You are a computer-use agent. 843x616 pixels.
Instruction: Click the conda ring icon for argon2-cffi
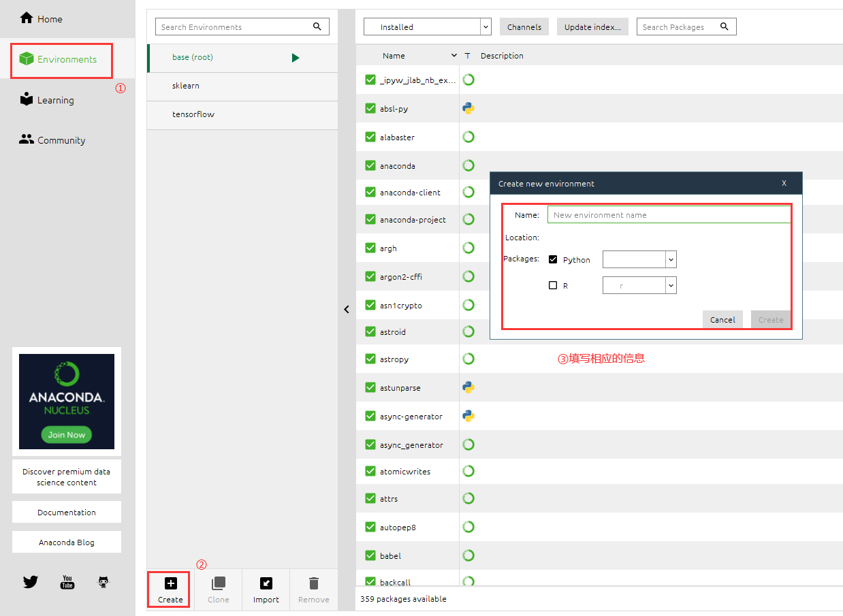(x=468, y=276)
